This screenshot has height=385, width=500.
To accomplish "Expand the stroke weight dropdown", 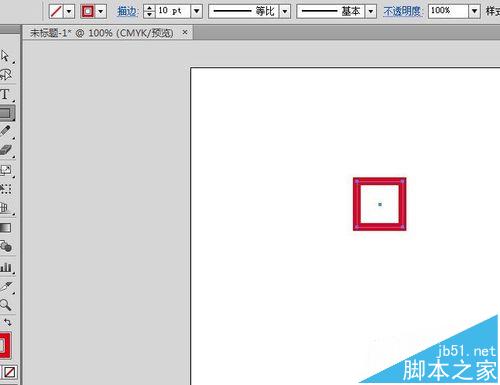I will pyautogui.click(x=197, y=11).
